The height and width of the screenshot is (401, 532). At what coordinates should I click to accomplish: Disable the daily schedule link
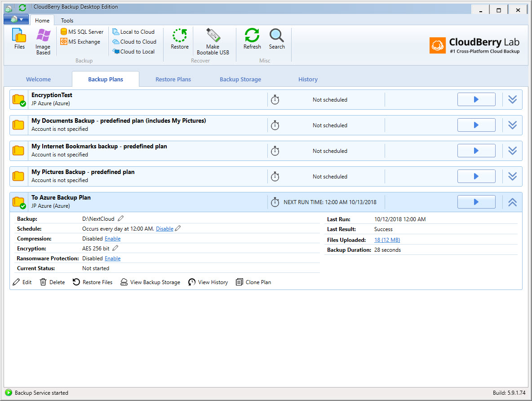164,229
